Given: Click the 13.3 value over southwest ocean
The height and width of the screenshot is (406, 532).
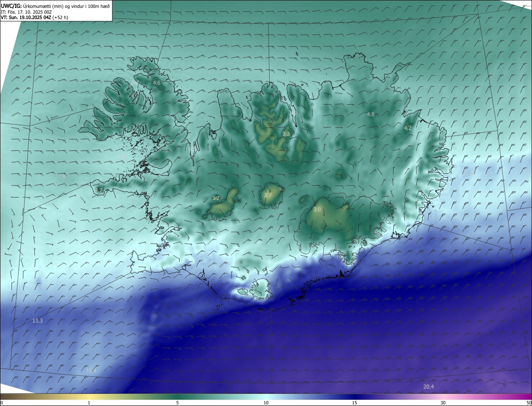Looking at the screenshot, I should pyautogui.click(x=37, y=321).
